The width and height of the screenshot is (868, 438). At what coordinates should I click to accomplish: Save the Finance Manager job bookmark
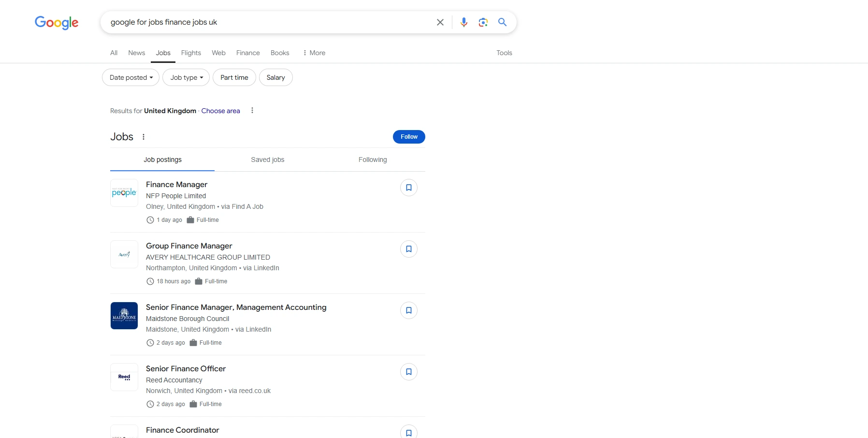[409, 188]
